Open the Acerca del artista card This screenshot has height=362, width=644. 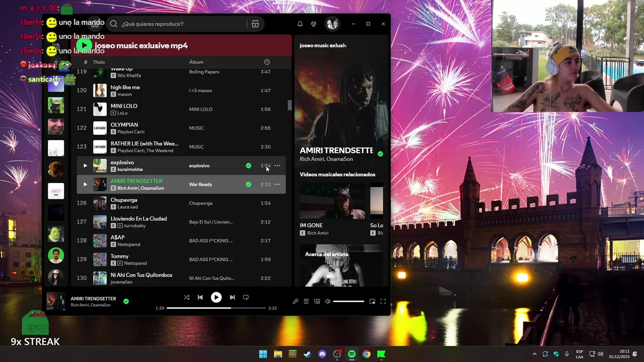(x=341, y=265)
